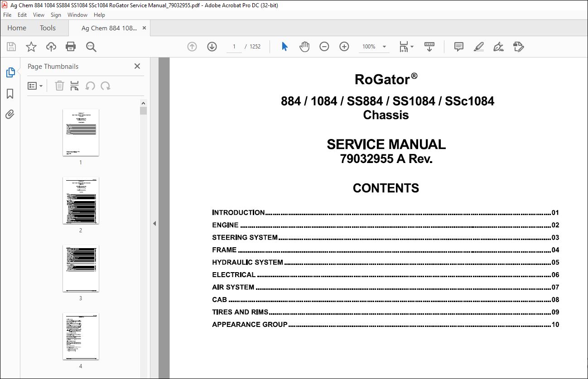The height and width of the screenshot is (379, 588).
Task: Close the Page Thumbnails panel
Action: click(137, 66)
